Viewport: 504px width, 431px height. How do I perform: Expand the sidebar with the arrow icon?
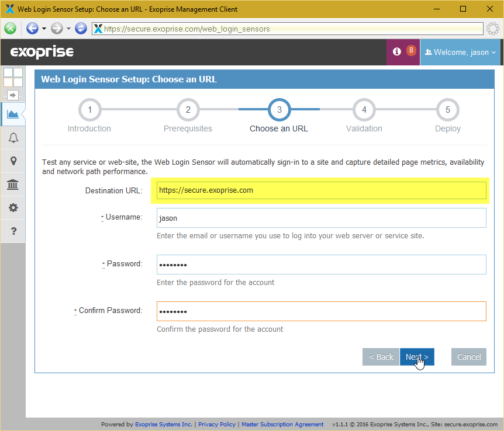click(x=12, y=95)
